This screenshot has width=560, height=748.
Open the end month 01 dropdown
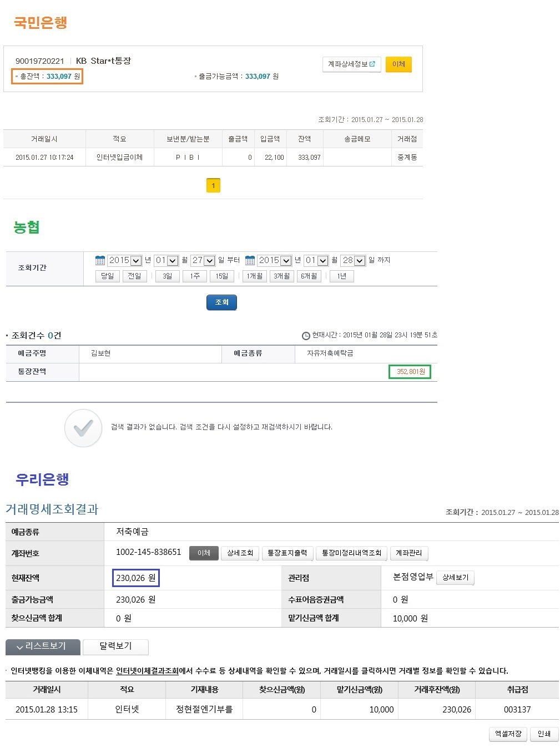click(322, 261)
